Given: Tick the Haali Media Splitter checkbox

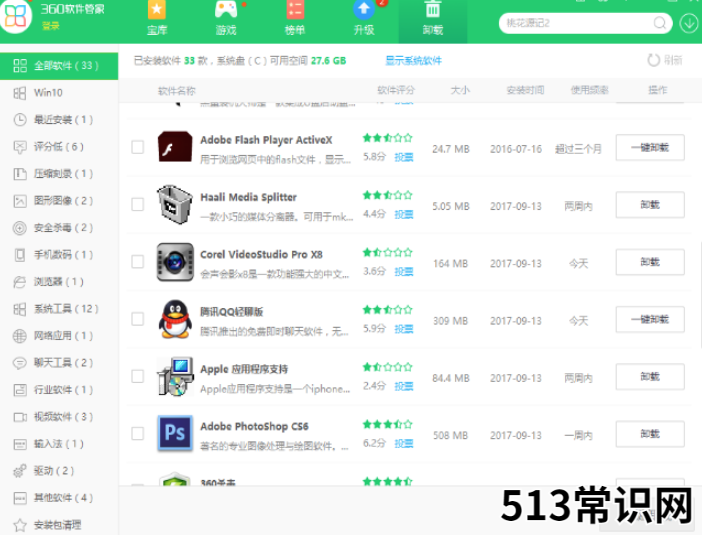Looking at the screenshot, I should [137, 204].
